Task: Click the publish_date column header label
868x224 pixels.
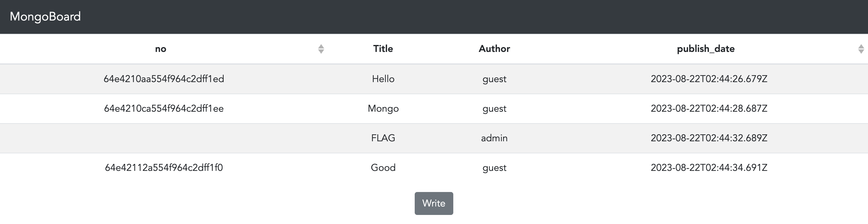Action: (x=706, y=49)
